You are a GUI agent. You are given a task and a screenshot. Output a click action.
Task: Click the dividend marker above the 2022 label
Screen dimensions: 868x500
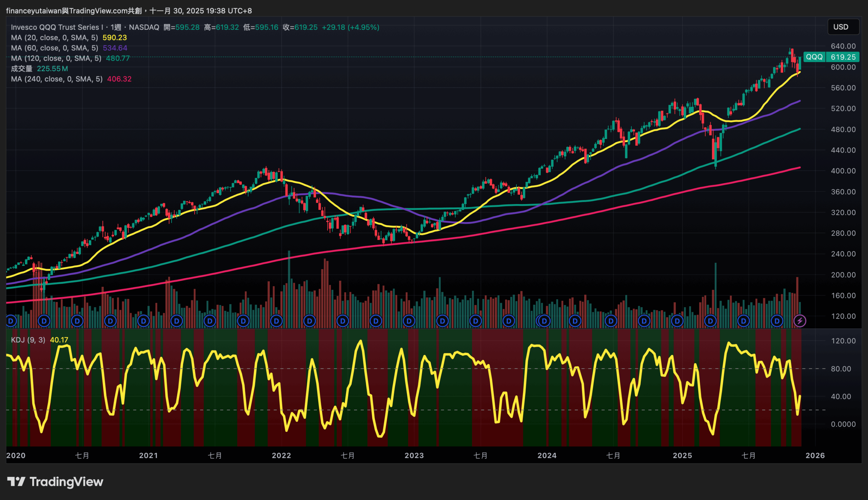coord(276,321)
